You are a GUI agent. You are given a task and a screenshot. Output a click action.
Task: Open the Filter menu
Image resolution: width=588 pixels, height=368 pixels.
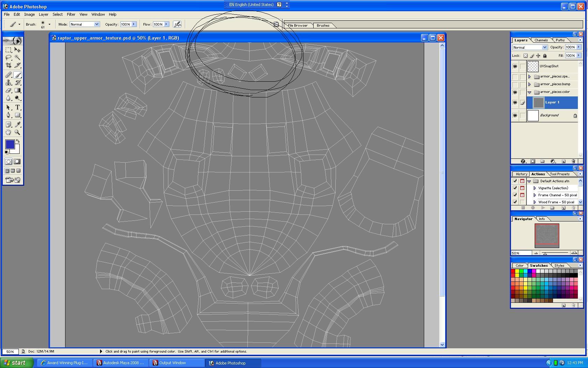coord(71,14)
